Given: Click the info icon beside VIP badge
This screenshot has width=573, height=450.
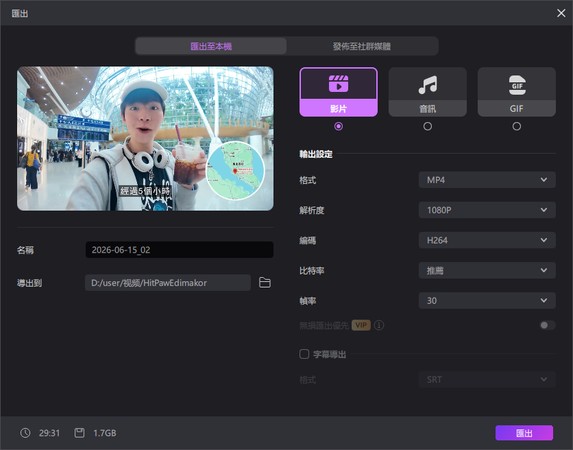Looking at the screenshot, I should (x=379, y=325).
